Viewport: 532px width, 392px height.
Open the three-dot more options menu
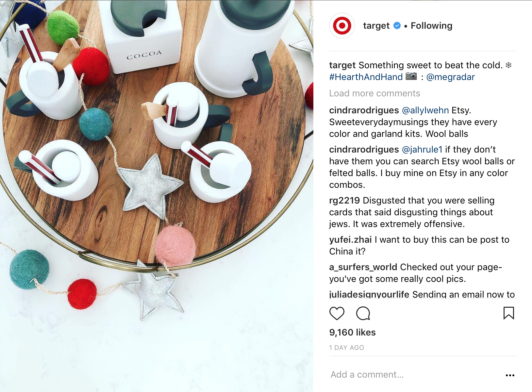click(510, 375)
